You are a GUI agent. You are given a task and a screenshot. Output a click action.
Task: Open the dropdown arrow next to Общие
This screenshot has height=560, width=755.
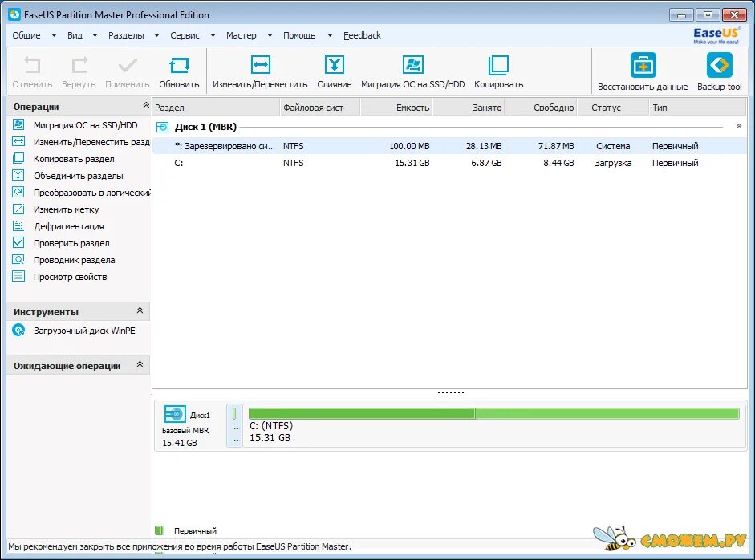tap(54, 35)
